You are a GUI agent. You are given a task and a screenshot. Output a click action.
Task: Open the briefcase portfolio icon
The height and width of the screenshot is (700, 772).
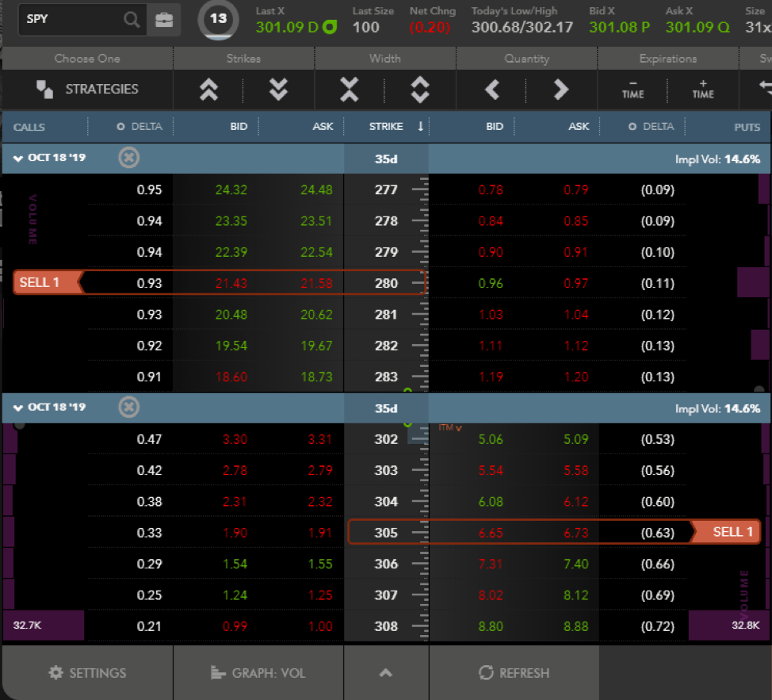tap(164, 20)
